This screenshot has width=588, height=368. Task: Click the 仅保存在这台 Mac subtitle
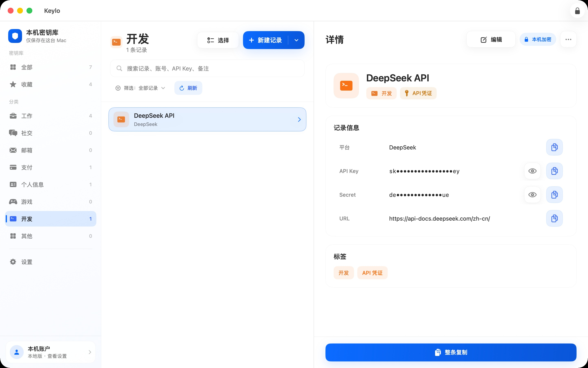(x=46, y=40)
